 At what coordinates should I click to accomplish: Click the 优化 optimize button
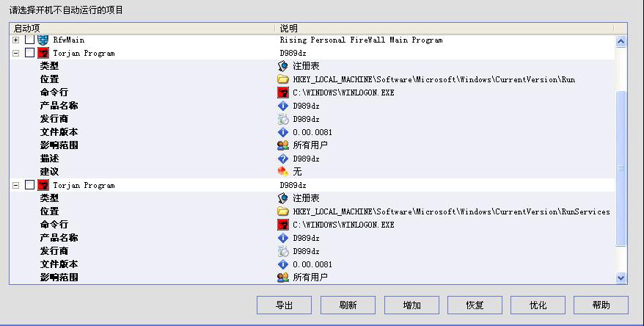538,305
